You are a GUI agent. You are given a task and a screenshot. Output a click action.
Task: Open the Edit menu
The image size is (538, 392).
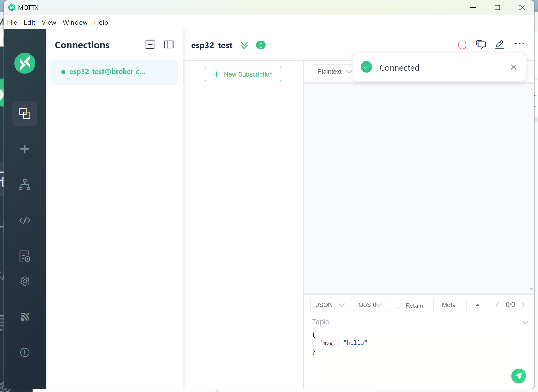click(30, 22)
